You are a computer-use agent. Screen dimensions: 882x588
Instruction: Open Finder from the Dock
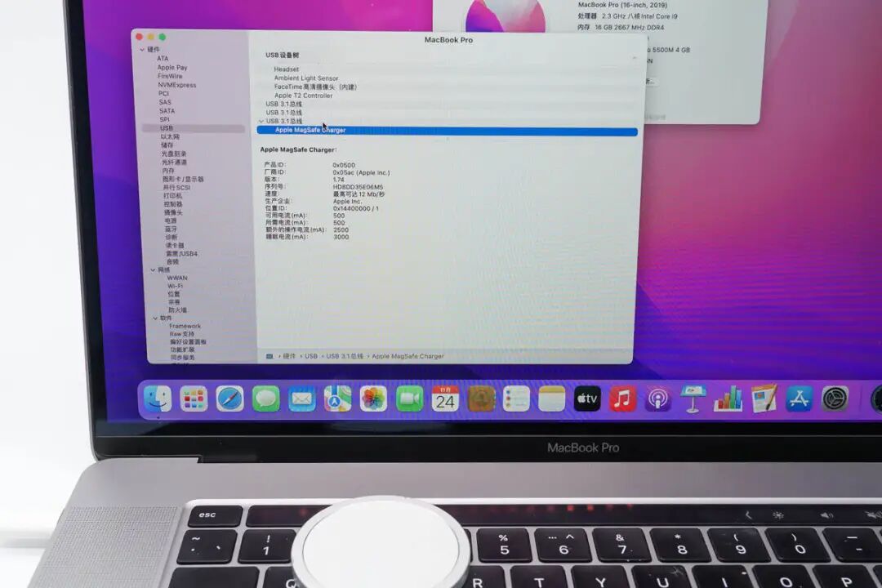click(x=158, y=399)
